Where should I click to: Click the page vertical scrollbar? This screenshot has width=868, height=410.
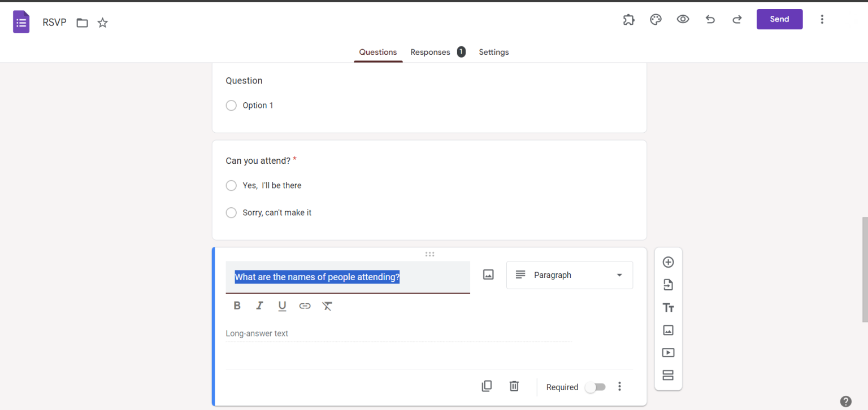point(865,269)
